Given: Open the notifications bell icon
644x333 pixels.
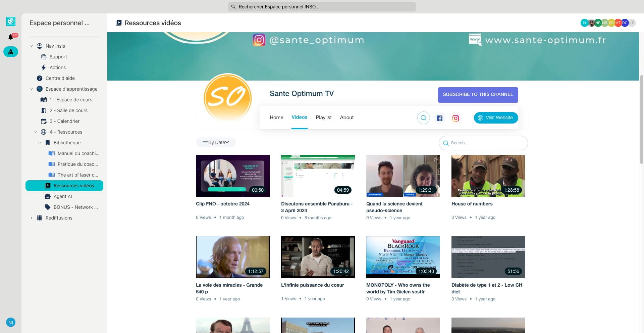Looking at the screenshot, I should (11, 37).
